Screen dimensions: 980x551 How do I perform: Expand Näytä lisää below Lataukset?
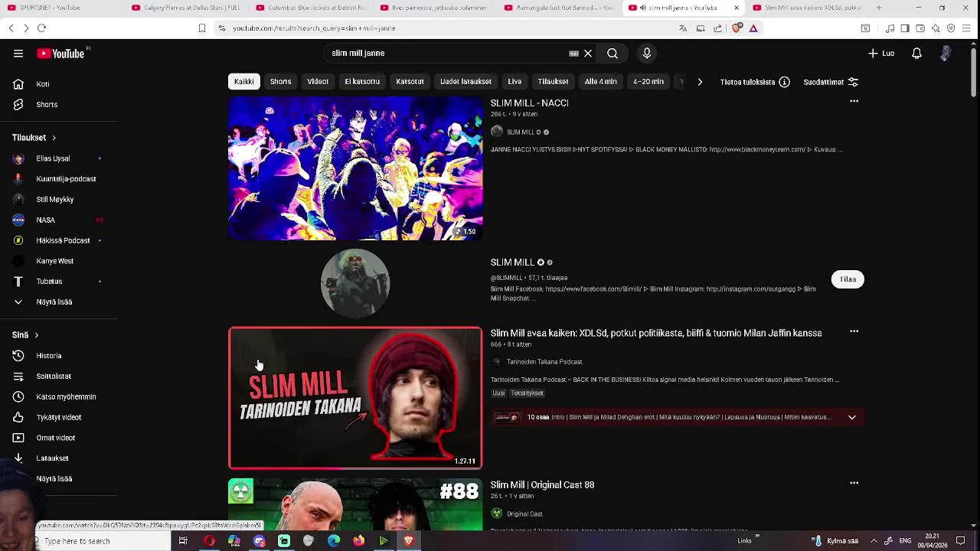coord(54,479)
